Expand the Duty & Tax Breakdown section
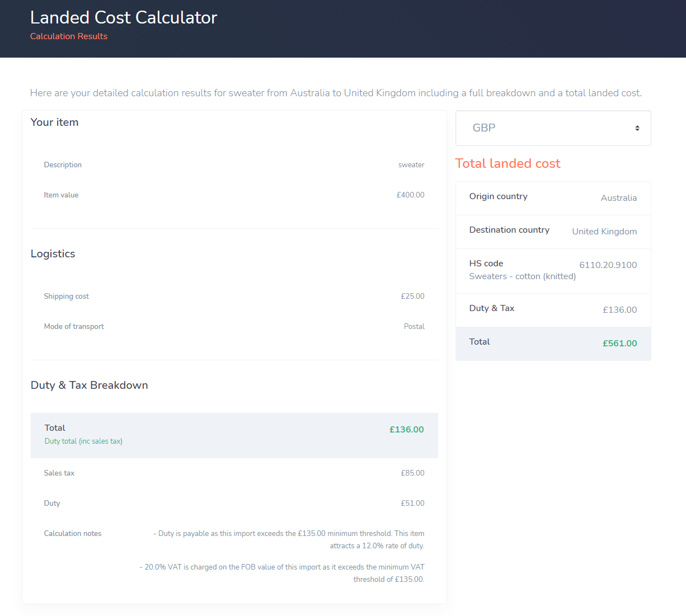 pyautogui.click(x=89, y=385)
